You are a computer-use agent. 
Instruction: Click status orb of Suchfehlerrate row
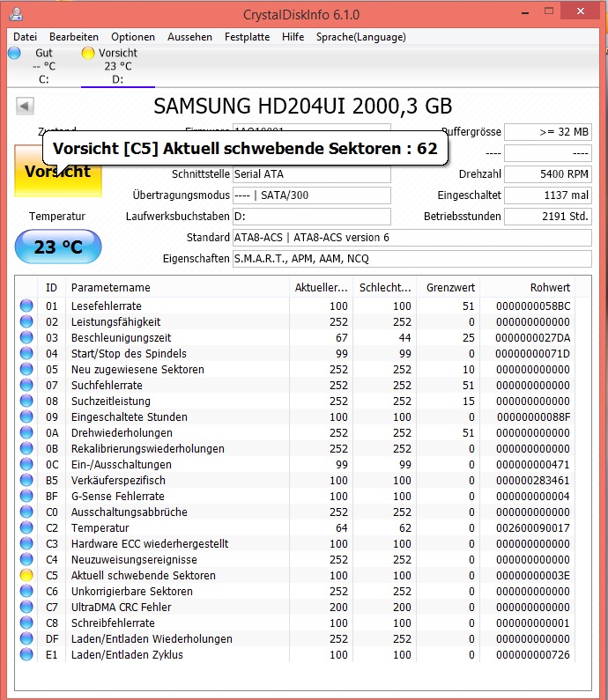point(26,386)
